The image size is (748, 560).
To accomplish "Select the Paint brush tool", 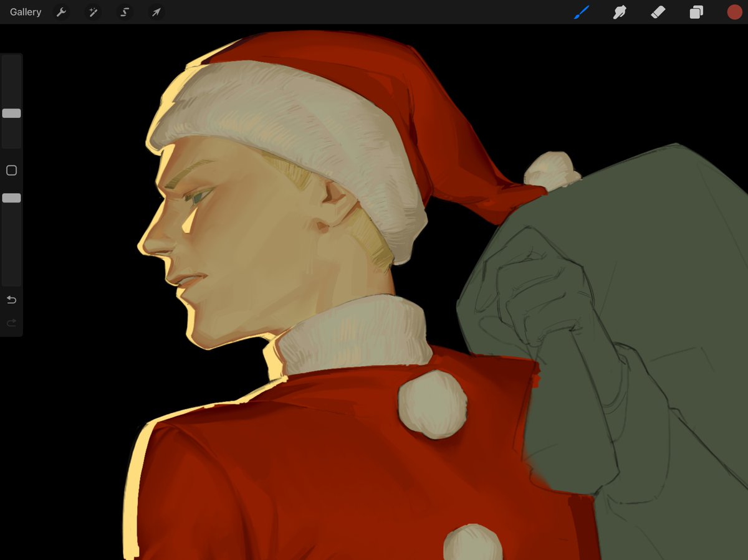I will (581, 12).
